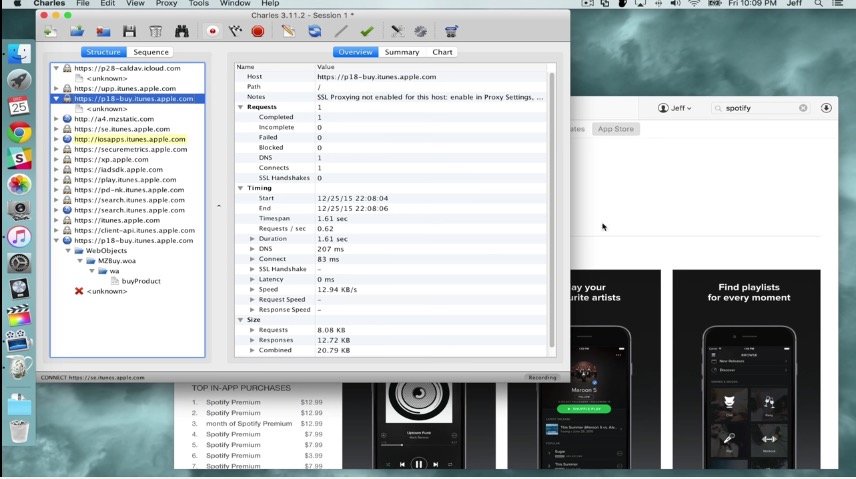Collapse the WebObjects folder node
Image resolution: width=856 pixels, height=479 pixels.
[x=68, y=251]
